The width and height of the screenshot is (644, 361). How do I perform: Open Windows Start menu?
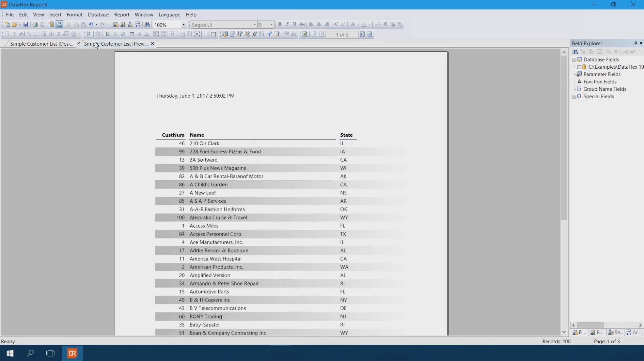[x=10, y=353]
